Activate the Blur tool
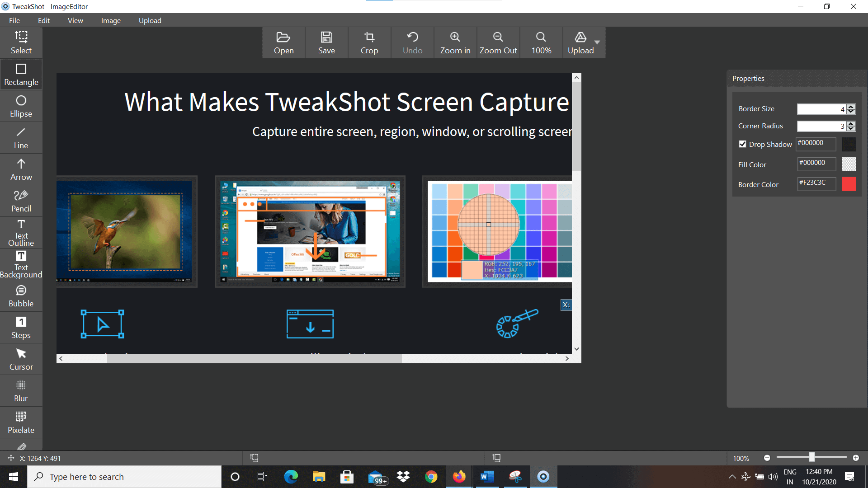The image size is (868, 488). pyautogui.click(x=21, y=390)
